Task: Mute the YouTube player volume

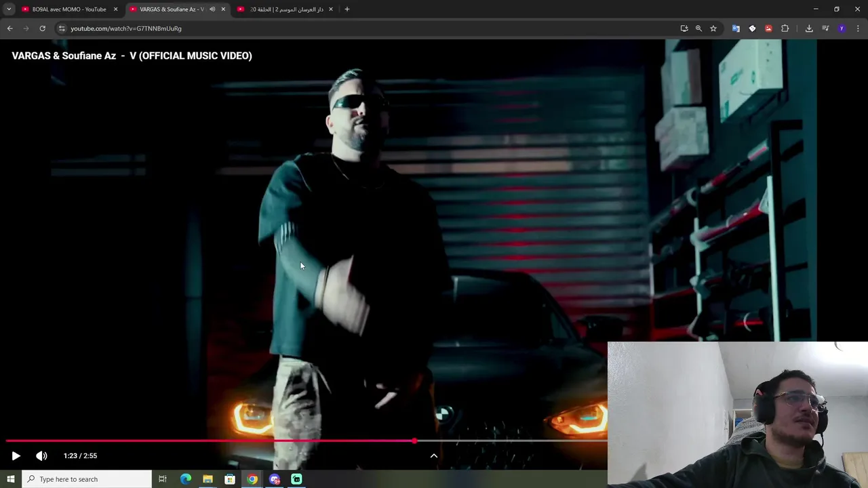Action: click(41, 455)
